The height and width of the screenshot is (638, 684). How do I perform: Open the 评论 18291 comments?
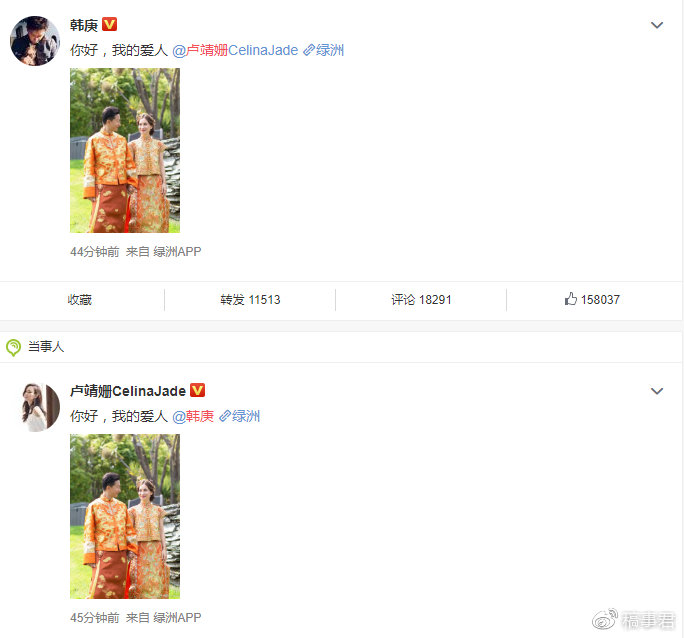pos(421,300)
